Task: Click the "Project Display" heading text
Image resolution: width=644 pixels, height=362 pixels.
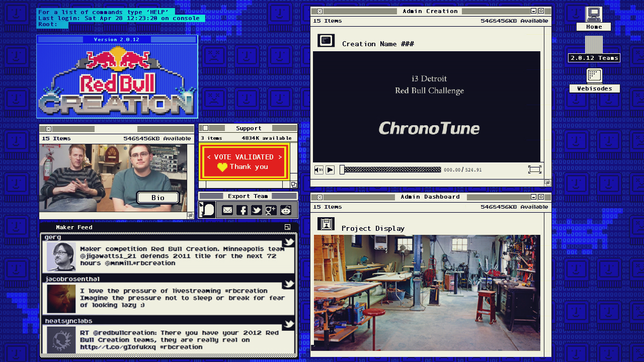Action: [373, 228]
